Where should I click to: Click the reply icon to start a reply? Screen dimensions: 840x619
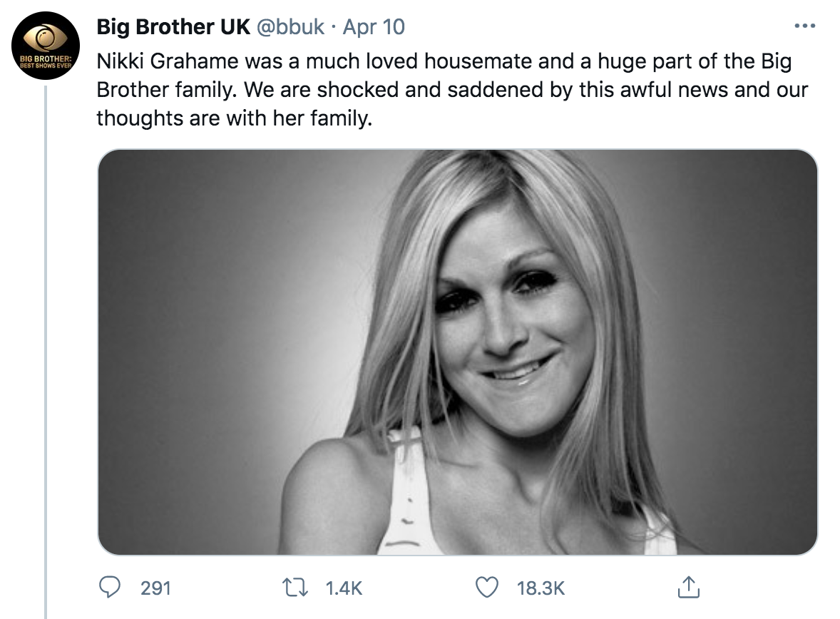tap(109, 589)
